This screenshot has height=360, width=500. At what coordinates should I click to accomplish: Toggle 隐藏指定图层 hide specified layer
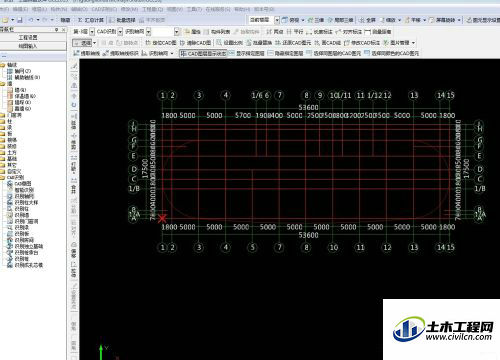285,53
